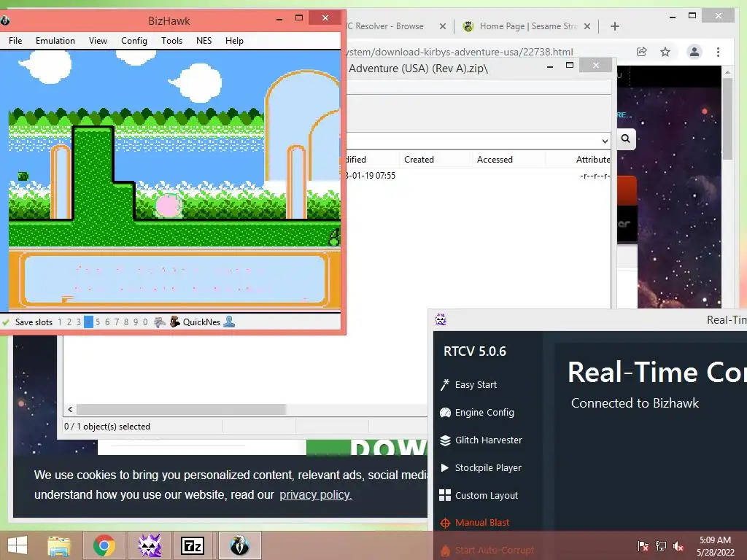Click the muted volume tray icon
The width and height of the screenshot is (747, 560).
click(x=678, y=546)
